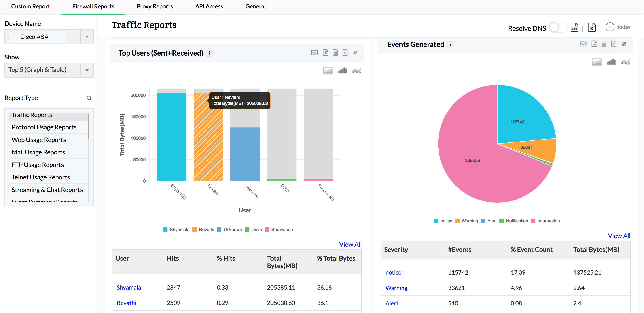Image resolution: width=644 pixels, height=313 pixels.
Task: Switch Top Users chart to bar view
Action: [343, 71]
